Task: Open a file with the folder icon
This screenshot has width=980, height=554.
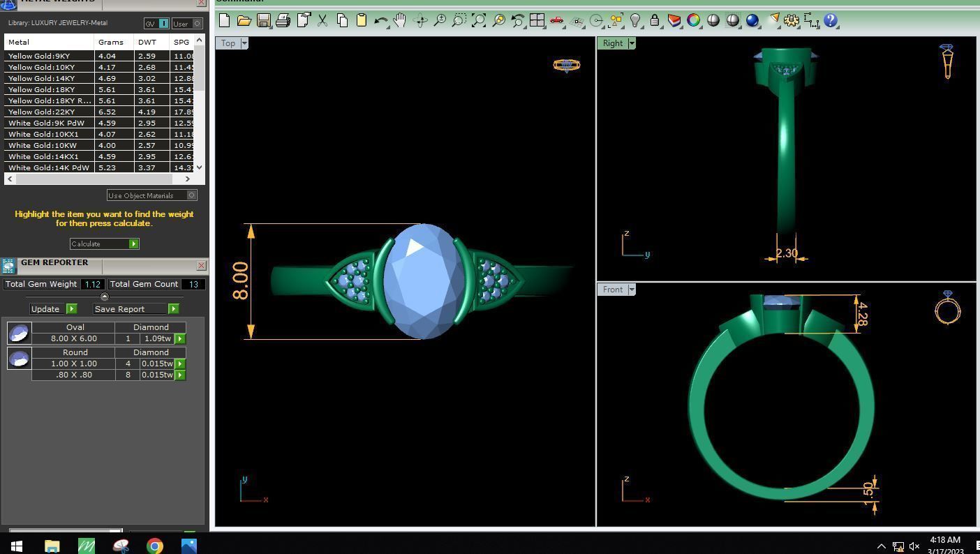Action: [244, 21]
